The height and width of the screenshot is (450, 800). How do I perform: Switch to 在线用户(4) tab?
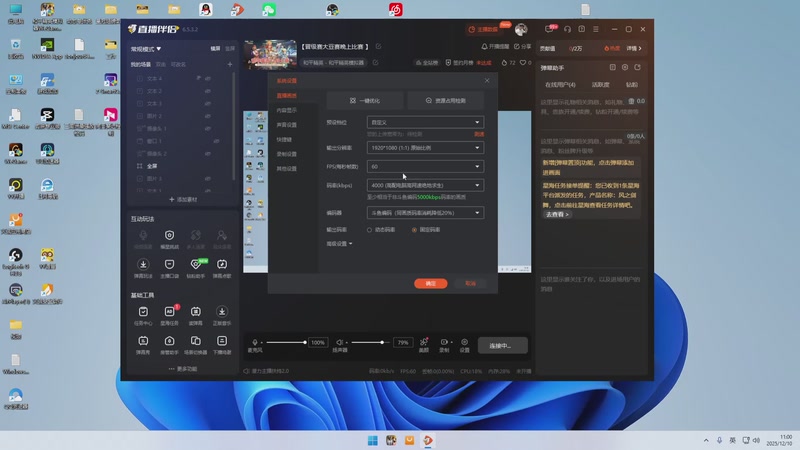click(560, 85)
